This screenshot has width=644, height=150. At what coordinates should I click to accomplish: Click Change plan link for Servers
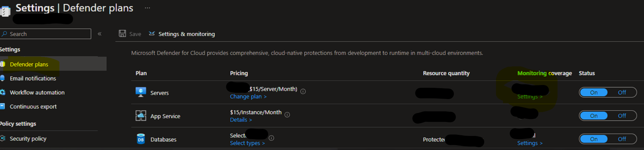coord(248,97)
